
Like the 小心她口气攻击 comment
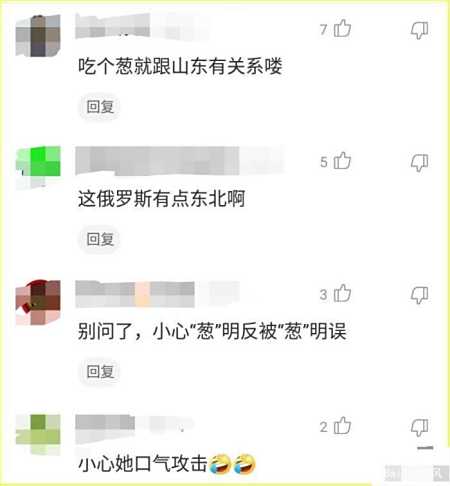tap(342, 426)
